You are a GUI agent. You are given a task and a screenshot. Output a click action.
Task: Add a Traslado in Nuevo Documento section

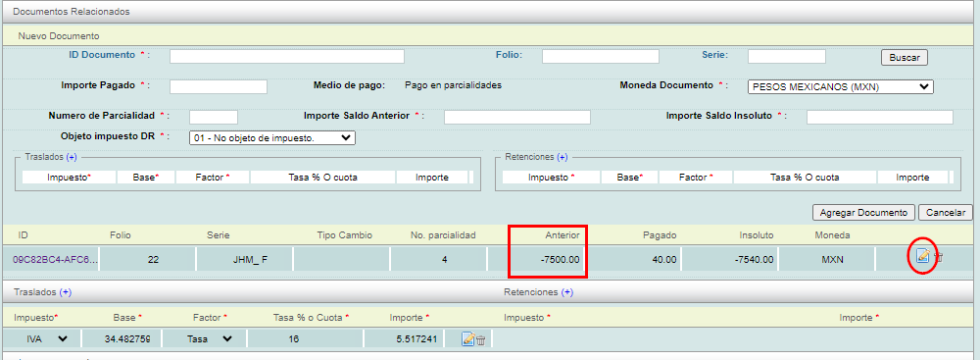[x=72, y=157]
